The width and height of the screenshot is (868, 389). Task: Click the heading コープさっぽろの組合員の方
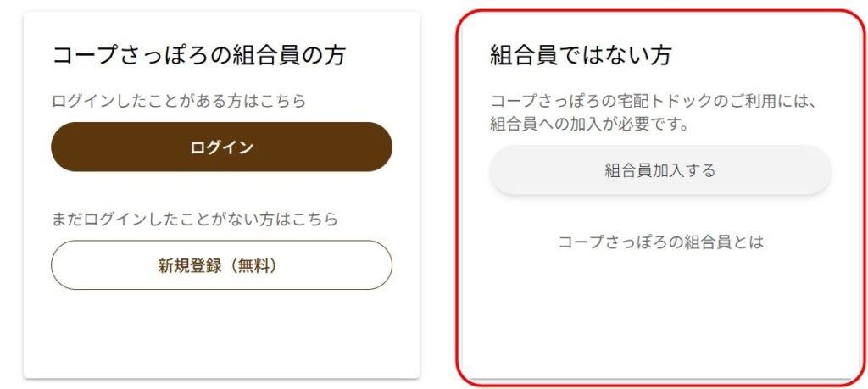[x=199, y=56]
